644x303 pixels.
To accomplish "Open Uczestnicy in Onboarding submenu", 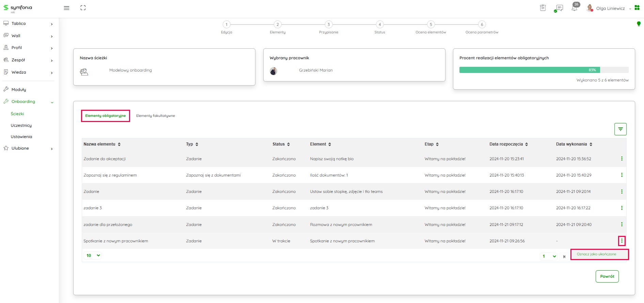I will 21,125.
